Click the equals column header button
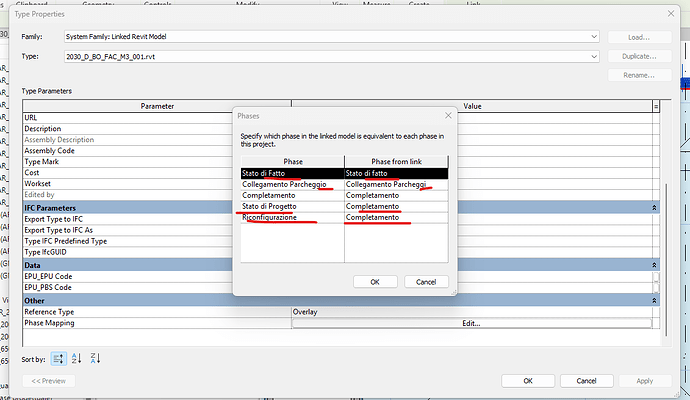Viewport: 690px width, 400px height. point(656,105)
